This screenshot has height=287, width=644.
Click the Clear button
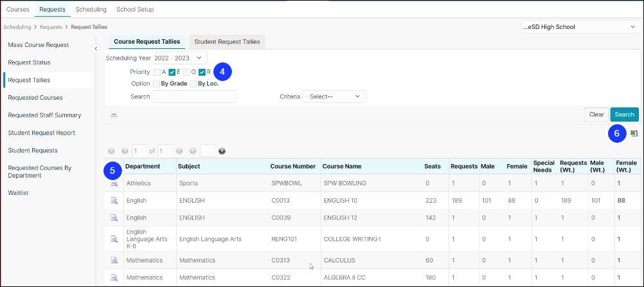(596, 115)
